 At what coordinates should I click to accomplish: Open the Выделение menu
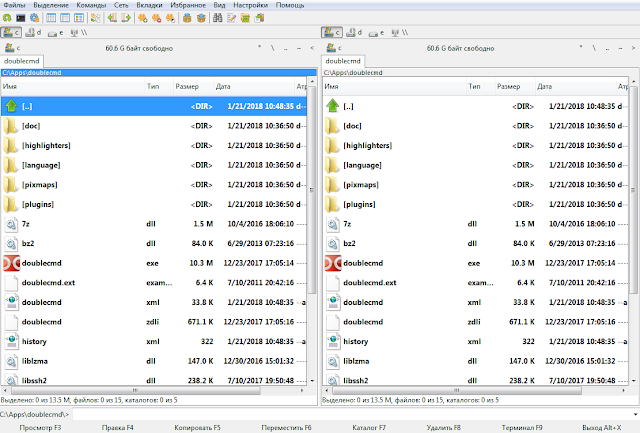(x=51, y=5)
